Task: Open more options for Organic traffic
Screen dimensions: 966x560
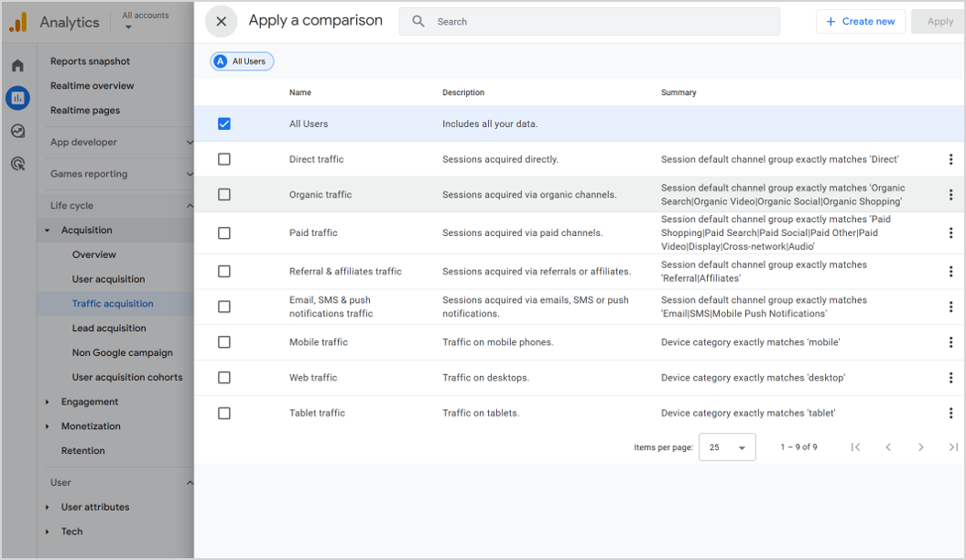Action: point(950,195)
